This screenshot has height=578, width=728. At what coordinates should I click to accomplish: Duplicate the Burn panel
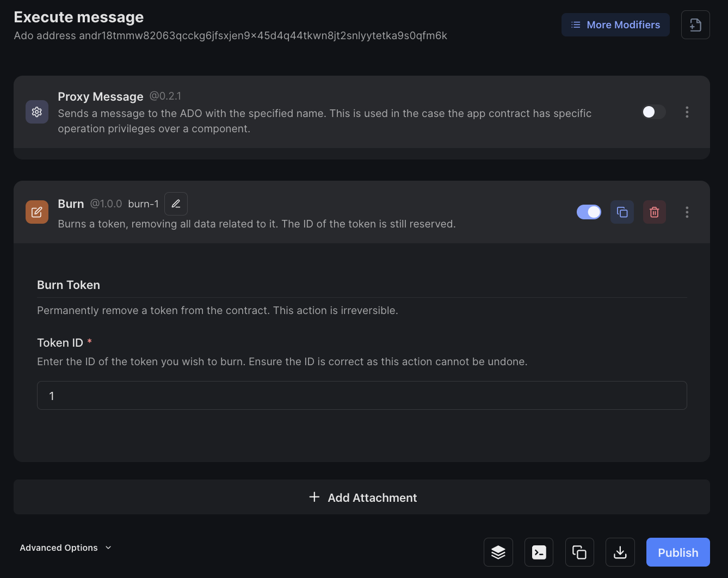tap(622, 212)
